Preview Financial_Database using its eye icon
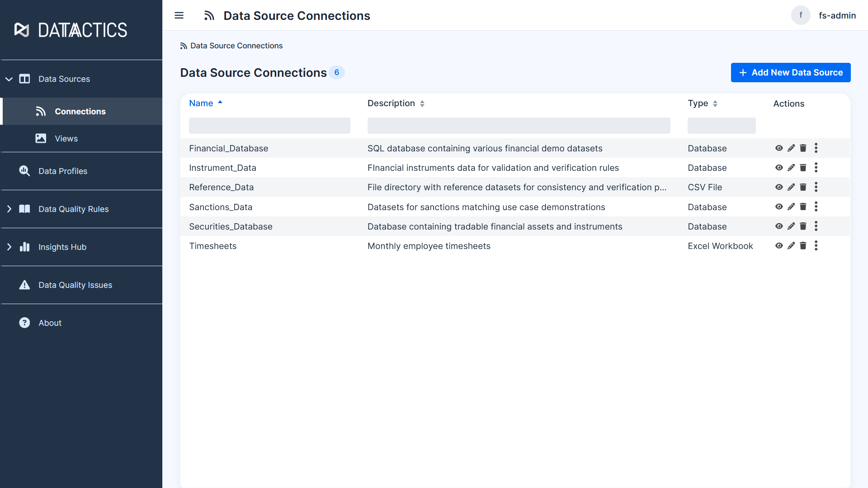 779,148
